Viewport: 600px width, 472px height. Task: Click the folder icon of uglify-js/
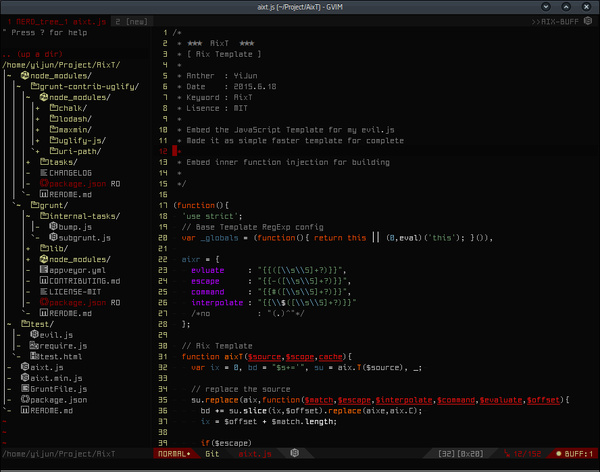54,140
